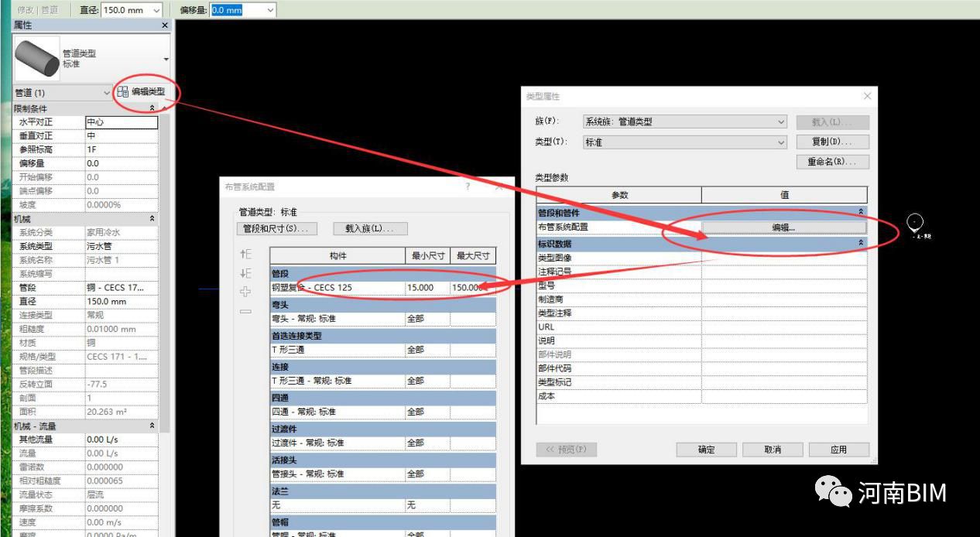The image size is (980, 537).
Task: Click the 最小尺寸 value 15.000
Action: click(427, 287)
